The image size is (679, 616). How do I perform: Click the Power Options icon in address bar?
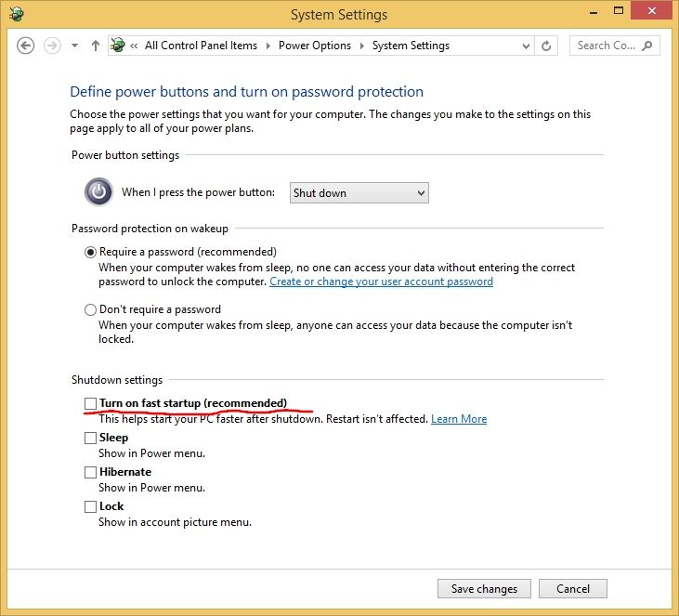pyautogui.click(x=118, y=45)
